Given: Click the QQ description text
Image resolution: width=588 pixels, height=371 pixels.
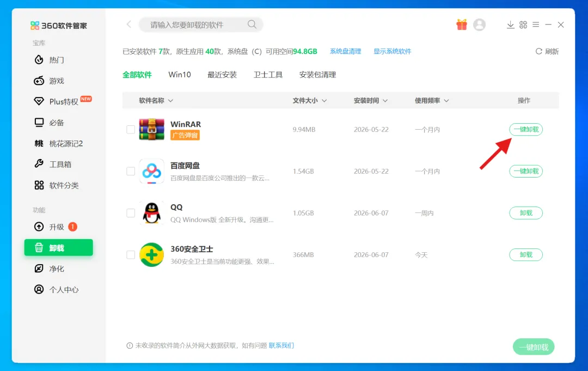Looking at the screenshot, I should pyautogui.click(x=222, y=220).
